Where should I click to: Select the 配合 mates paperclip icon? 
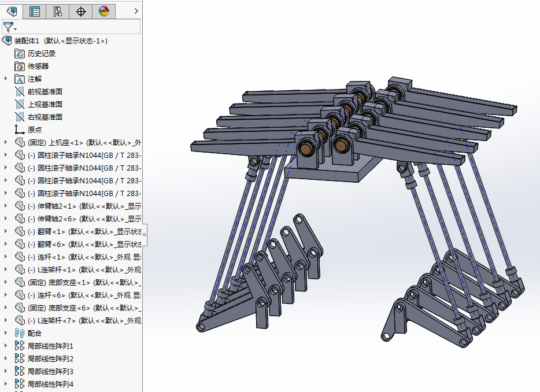(x=20, y=333)
